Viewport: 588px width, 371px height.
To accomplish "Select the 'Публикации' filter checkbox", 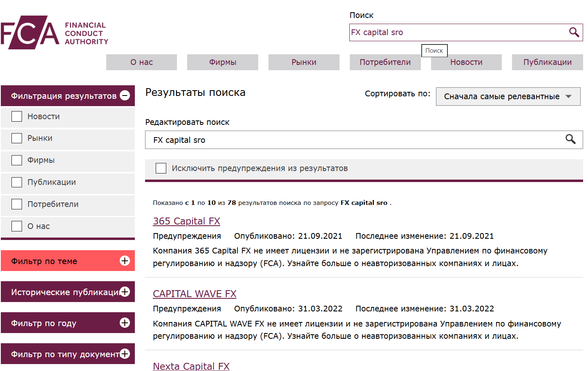I will (x=16, y=182).
